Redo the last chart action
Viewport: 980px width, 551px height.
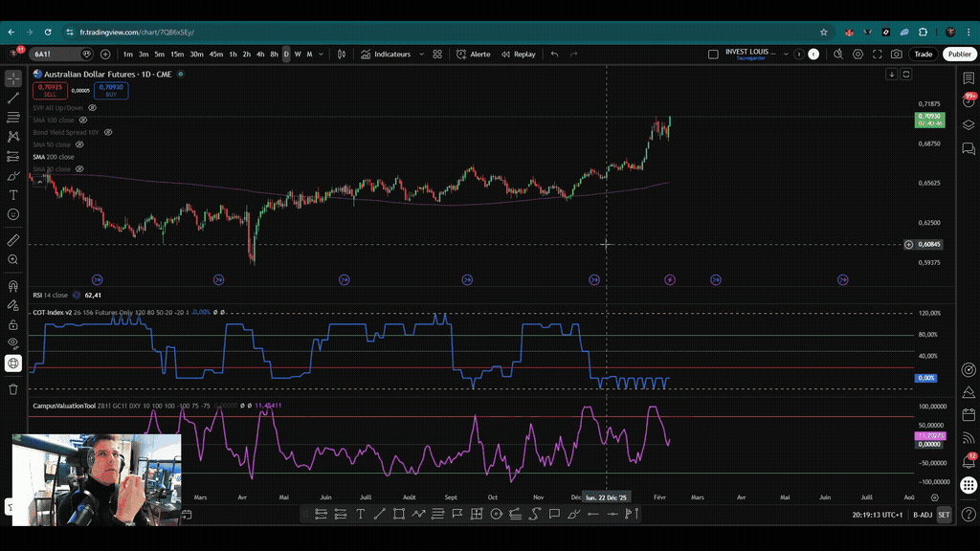pos(574,55)
